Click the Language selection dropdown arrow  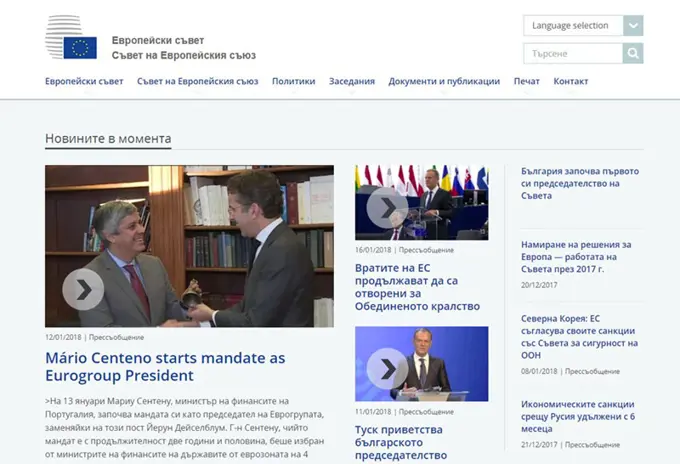coord(632,25)
